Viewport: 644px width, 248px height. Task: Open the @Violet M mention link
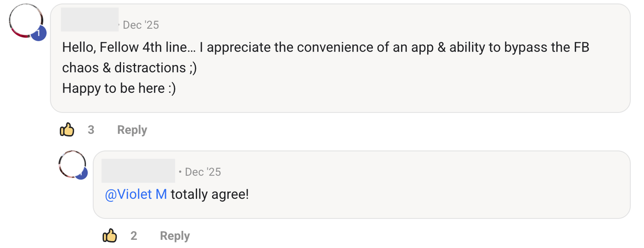tap(136, 194)
